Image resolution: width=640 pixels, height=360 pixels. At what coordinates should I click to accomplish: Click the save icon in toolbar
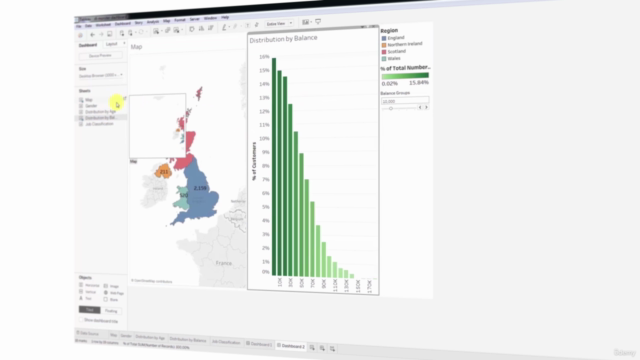[x=110, y=34]
